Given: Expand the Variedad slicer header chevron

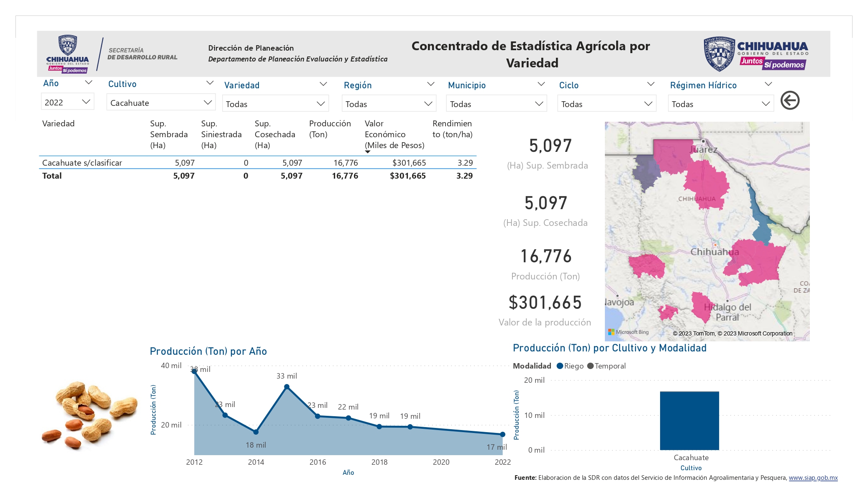Looking at the screenshot, I should click(323, 84).
